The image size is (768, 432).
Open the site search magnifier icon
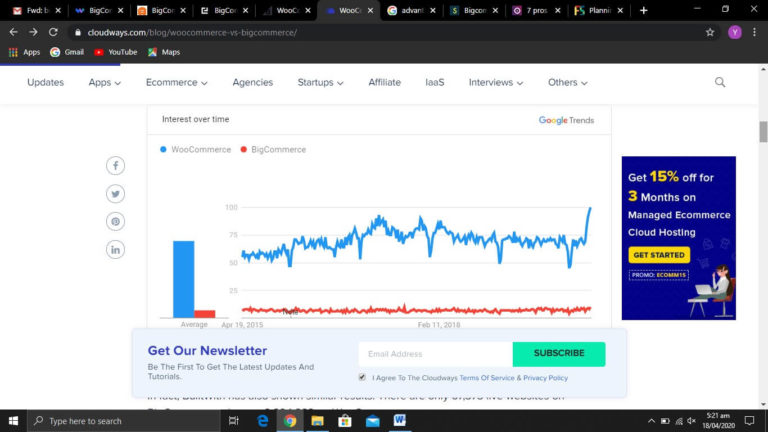[x=720, y=82]
